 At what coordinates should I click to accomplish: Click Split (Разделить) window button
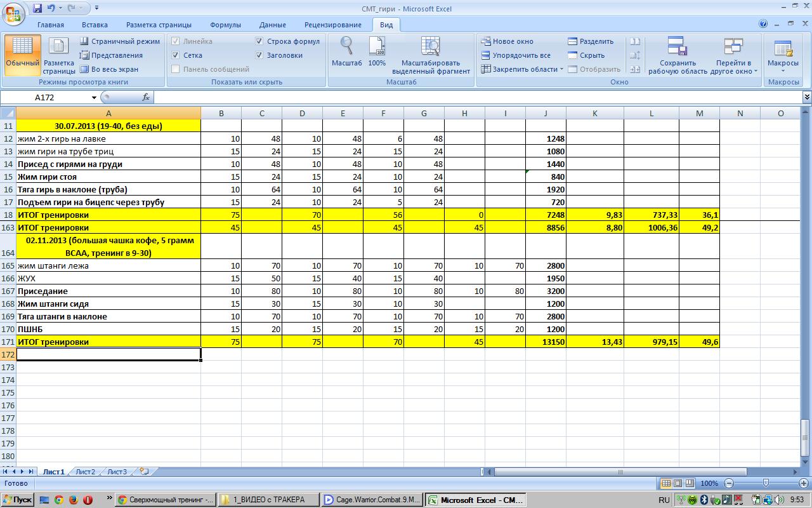click(591, 41)
